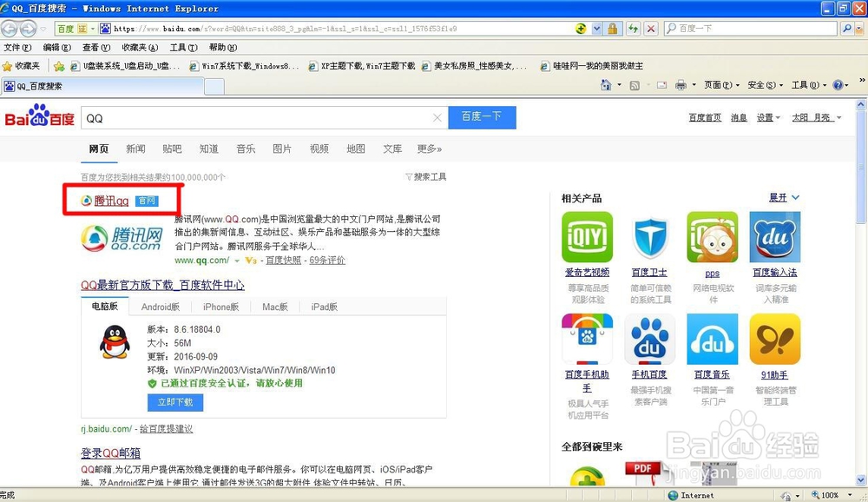Open the iQIYI 爱奇艺视频 app icon
868x502 pixels.
pos(587,236)
